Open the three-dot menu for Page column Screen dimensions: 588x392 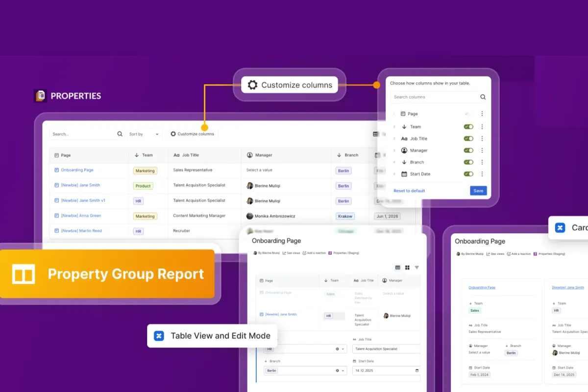point(482,114)
